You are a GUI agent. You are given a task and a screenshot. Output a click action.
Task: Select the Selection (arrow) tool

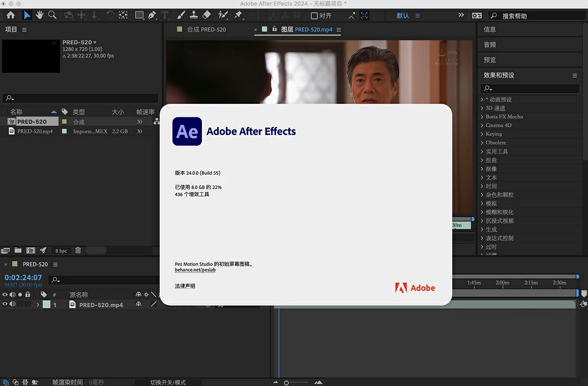tap(27, 15)
